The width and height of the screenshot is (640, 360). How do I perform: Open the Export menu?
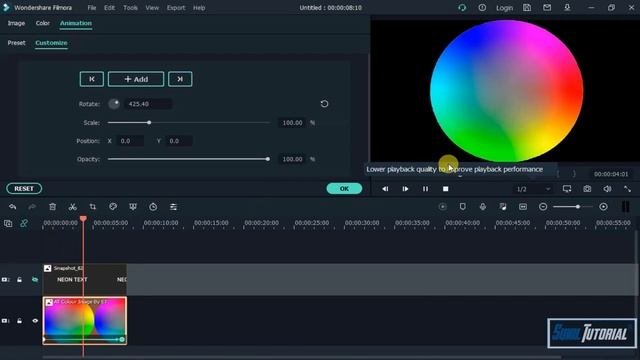coord(176,8)
